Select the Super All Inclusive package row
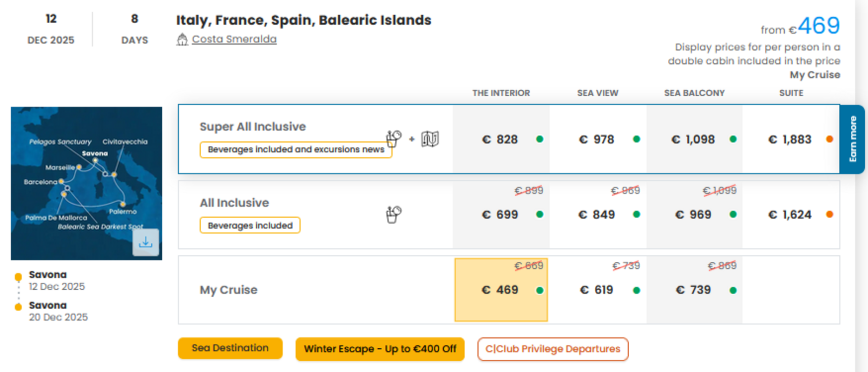 (x=509, y=139)
